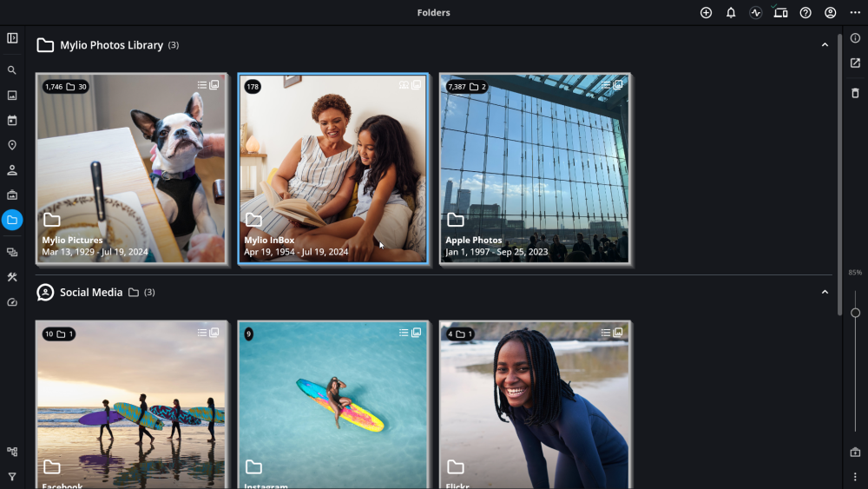Open the tools hammer-and-wrench icon
Image resolution: width=868 pixels, height=489 pixels.
[12, 277]
